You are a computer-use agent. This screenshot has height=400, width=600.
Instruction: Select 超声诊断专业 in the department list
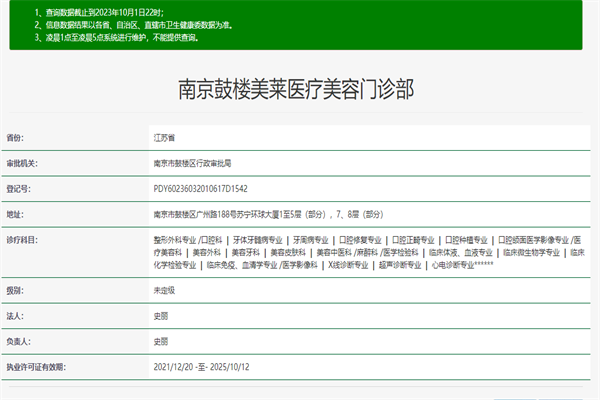coord(400,265)
